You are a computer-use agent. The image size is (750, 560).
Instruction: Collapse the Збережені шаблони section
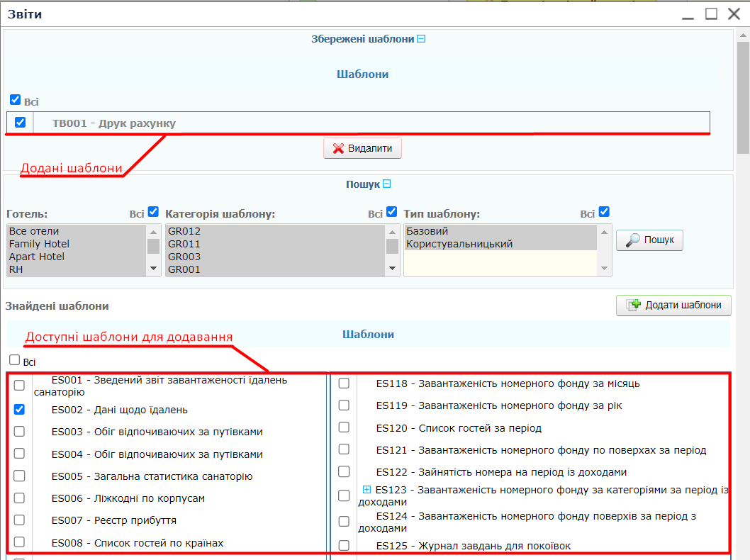tap(421, 40)
